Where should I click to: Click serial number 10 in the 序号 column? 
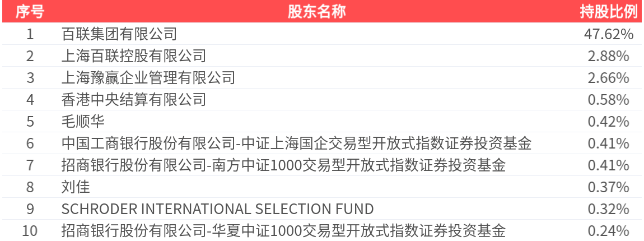[x=30, y=231]
